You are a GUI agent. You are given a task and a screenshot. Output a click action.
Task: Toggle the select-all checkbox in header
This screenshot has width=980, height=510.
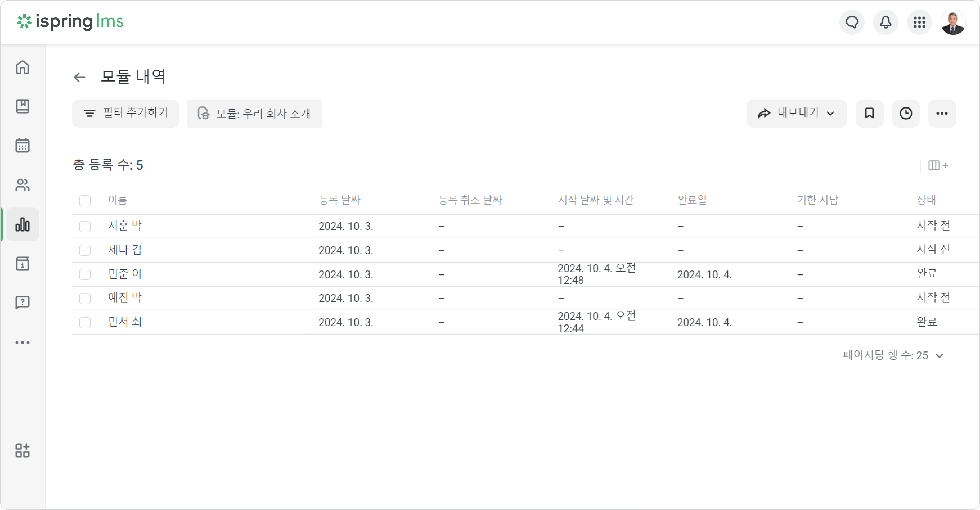pos(85,200)
